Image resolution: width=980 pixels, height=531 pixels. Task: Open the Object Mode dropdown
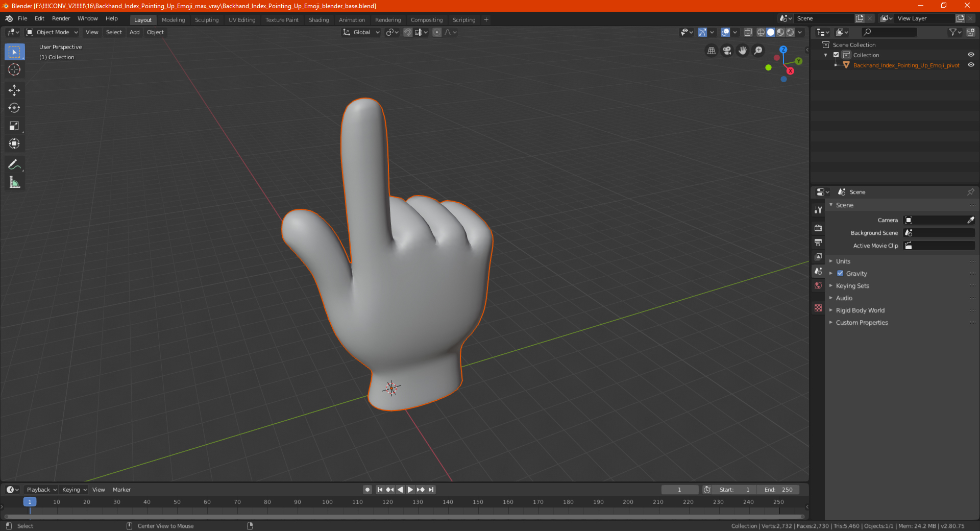coord(52,32)
